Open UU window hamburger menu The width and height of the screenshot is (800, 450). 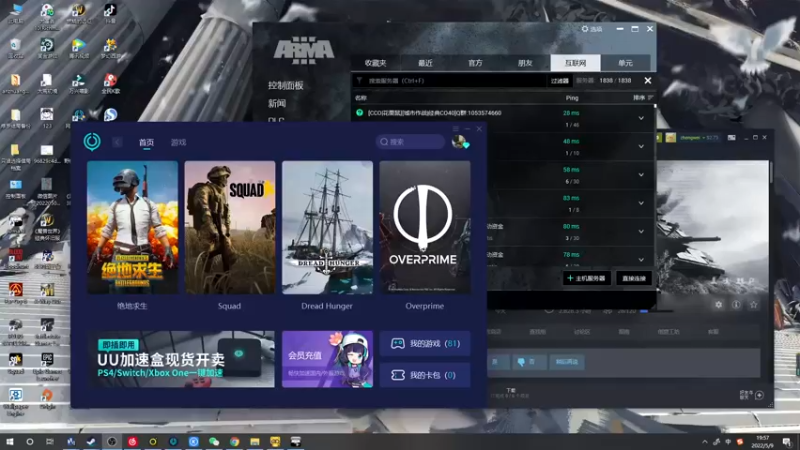click(456, 129)
